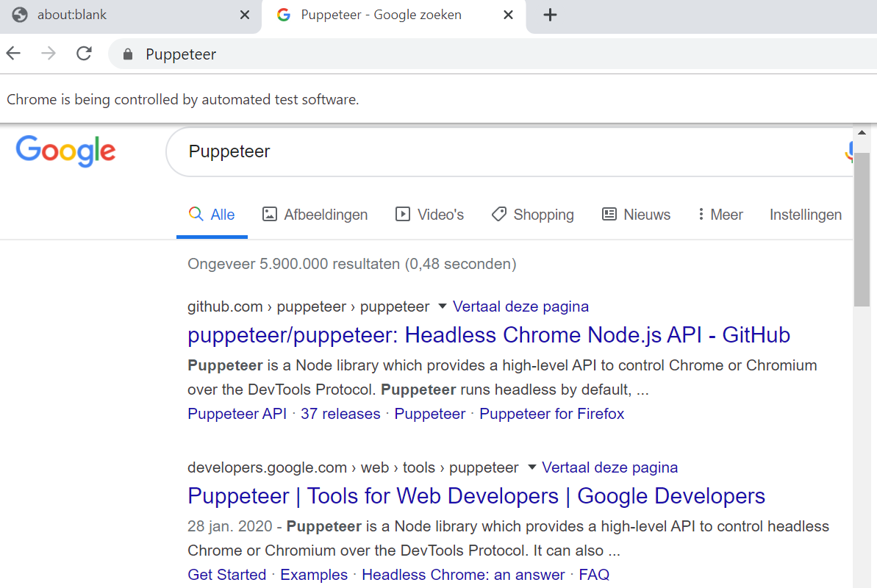
Task: Expand the dropdown arrow after github.com breadcrumb
Action: pos(442,306)
